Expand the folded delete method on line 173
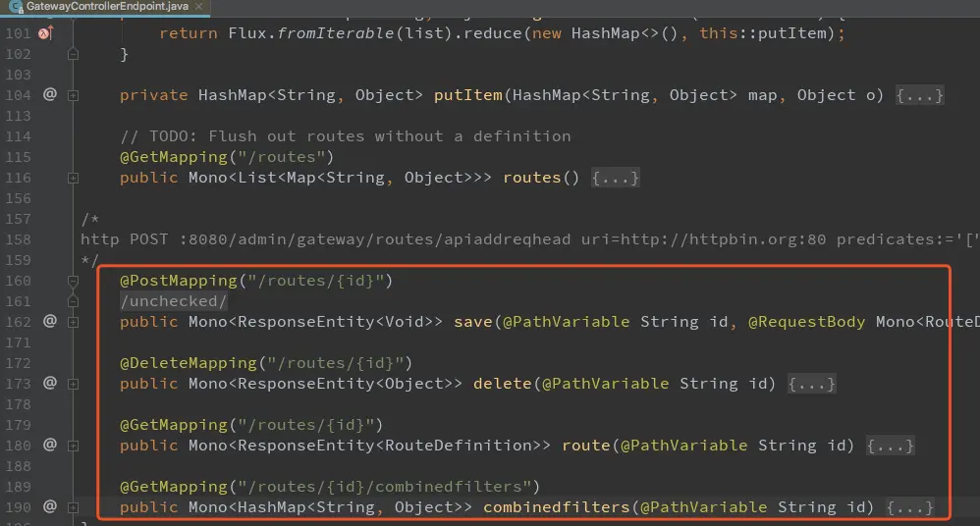This screenshot has width=980, height=526. pos(73,384)
